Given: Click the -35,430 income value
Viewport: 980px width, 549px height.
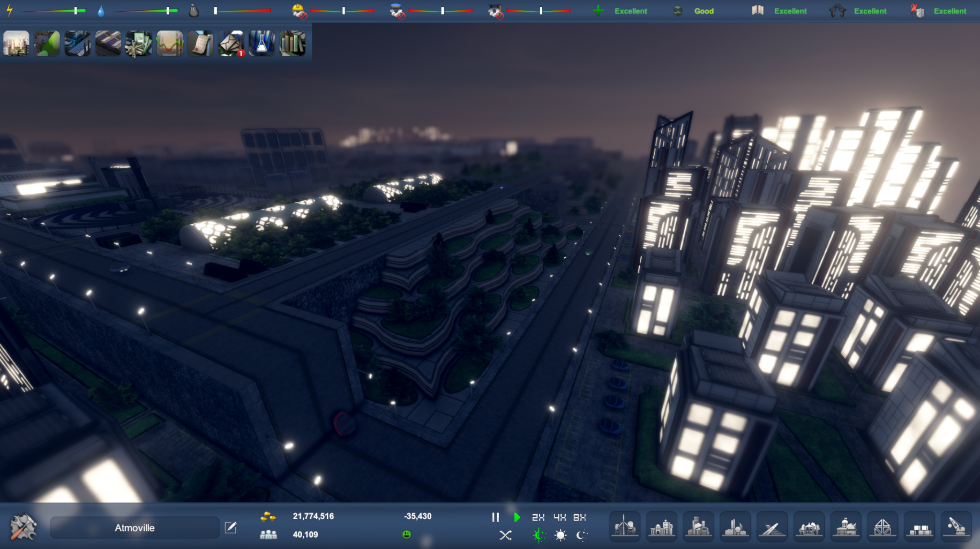Looking at the screenshot, I should [417, 516].
